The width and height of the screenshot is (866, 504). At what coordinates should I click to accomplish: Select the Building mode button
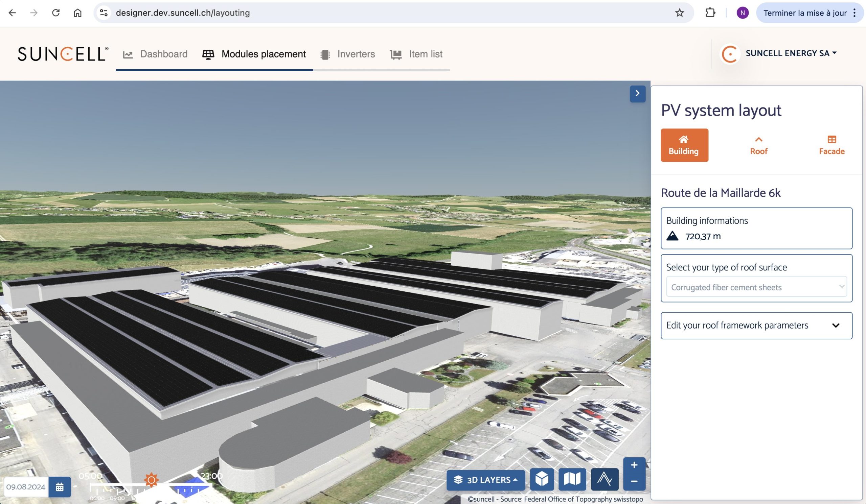pyautogui.click(x=684, y=145)
